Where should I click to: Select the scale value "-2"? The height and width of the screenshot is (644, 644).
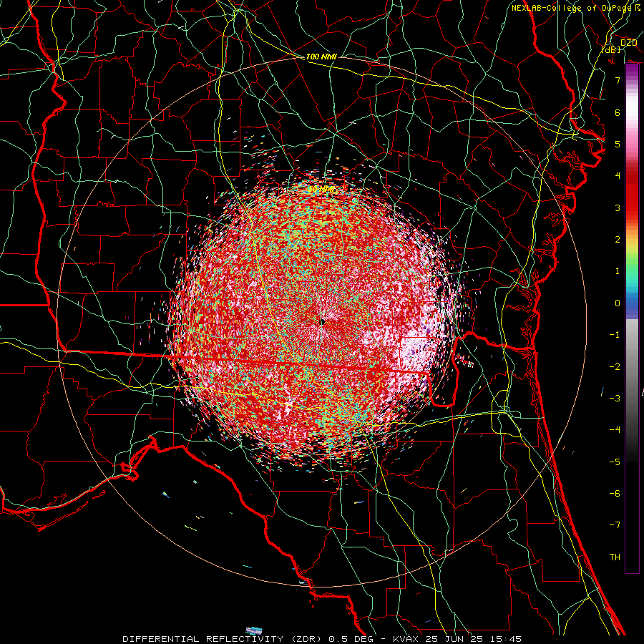pos(615,367)
